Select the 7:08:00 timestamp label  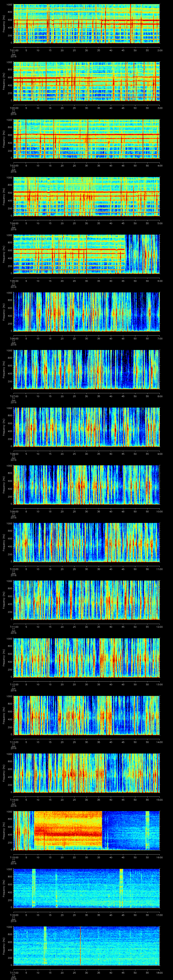[x=14, y=454]
